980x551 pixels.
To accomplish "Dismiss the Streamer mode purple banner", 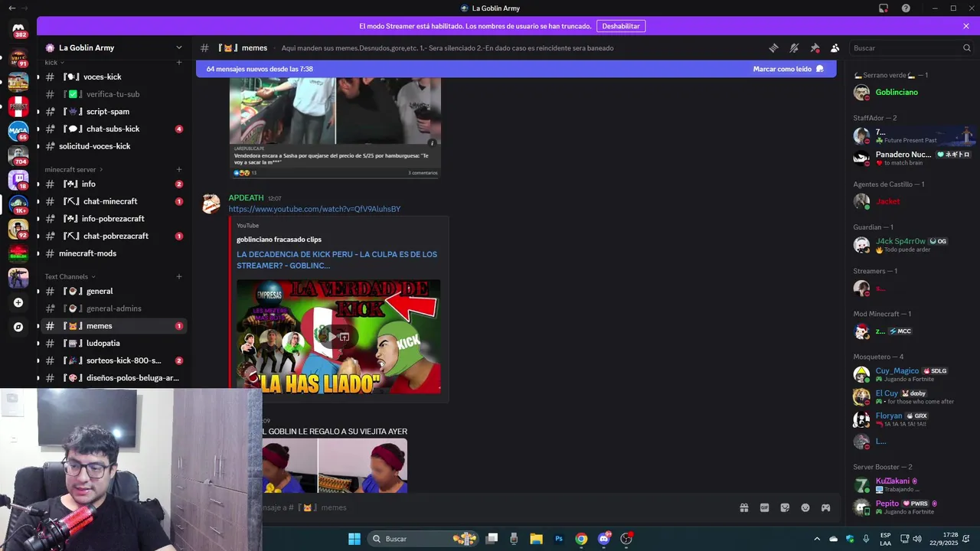I will (x=966, y=26).
